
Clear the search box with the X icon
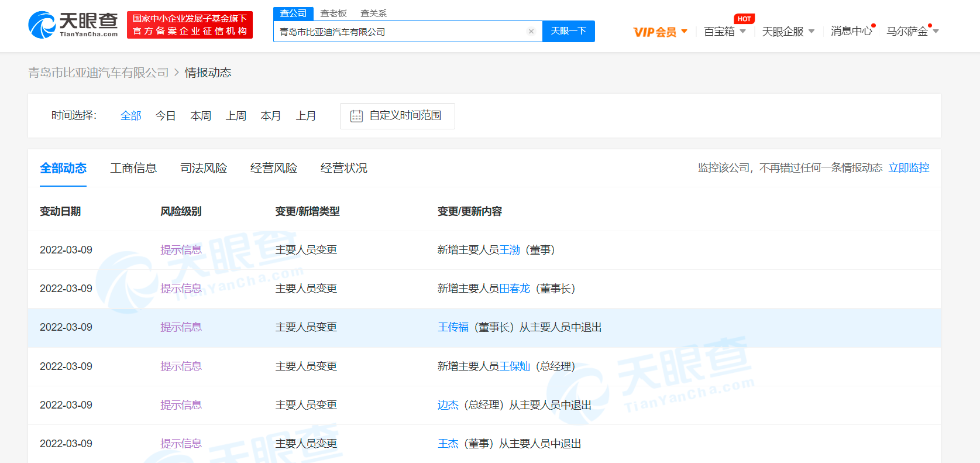point(531,32)
